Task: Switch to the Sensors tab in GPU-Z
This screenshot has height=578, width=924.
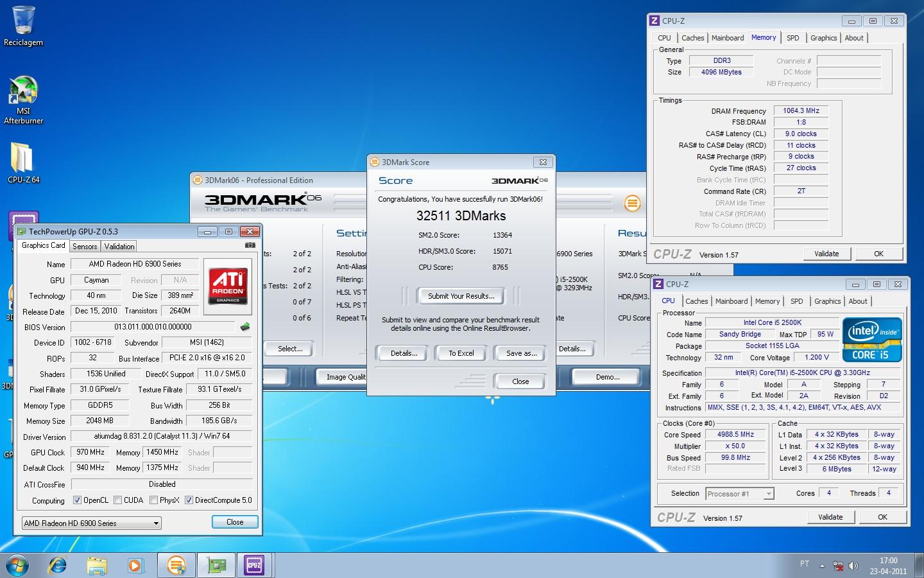Action: [85, 247]
